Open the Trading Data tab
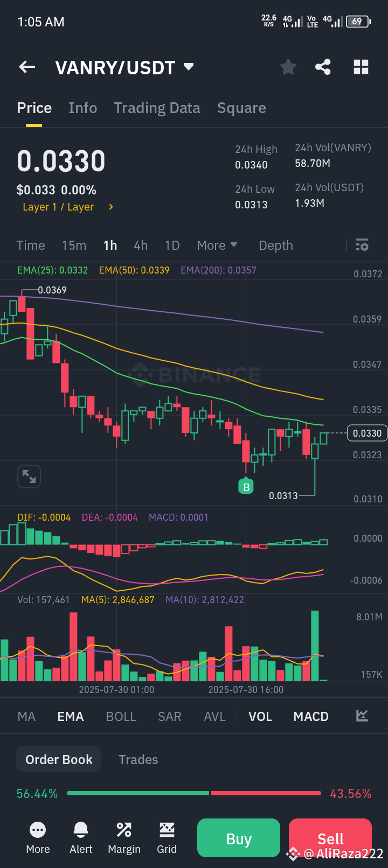This screenshot has height=868, width=388. (157, 108)
